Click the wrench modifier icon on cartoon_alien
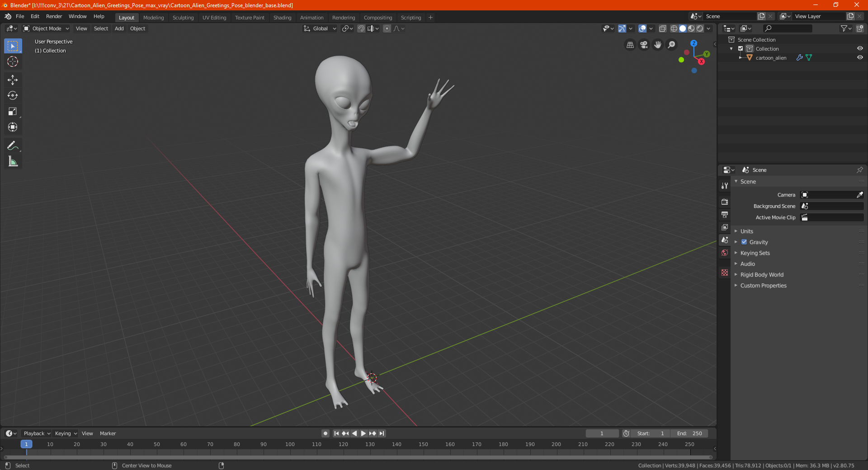Viewport: 868px width, 470px height. pos(799,57)
